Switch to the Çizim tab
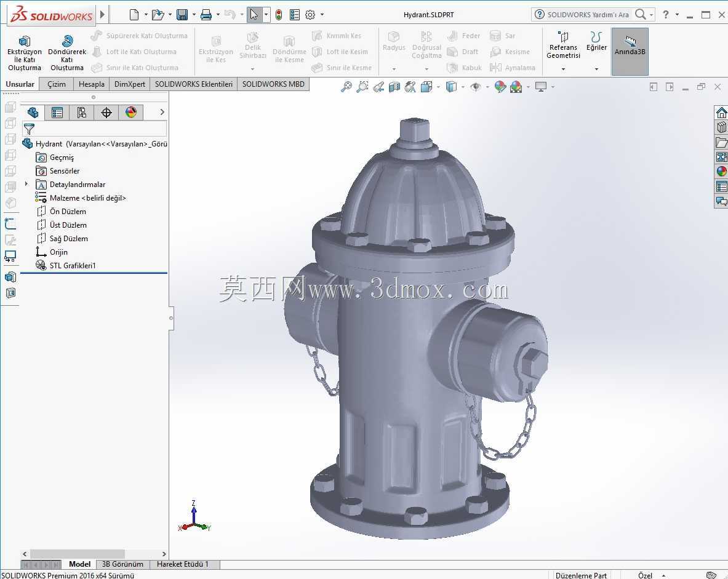Image resolution: width=728 pixels, height=579 pixels. (57, 84)
